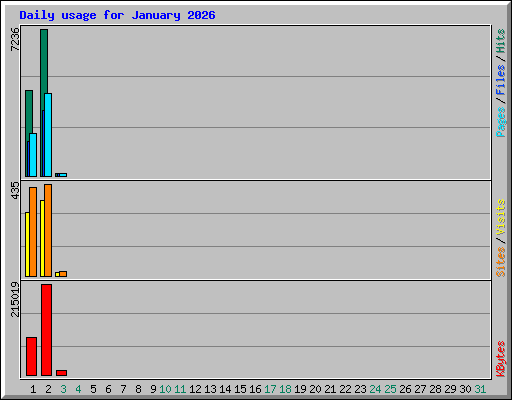Select the red KBytes bar for day 1

(x=31, y=357)
